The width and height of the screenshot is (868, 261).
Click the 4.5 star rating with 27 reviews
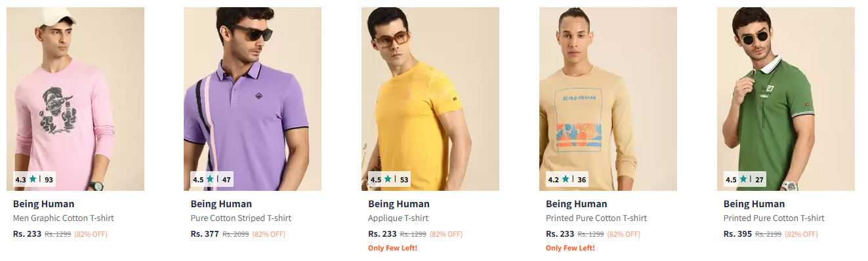[745, 179]
